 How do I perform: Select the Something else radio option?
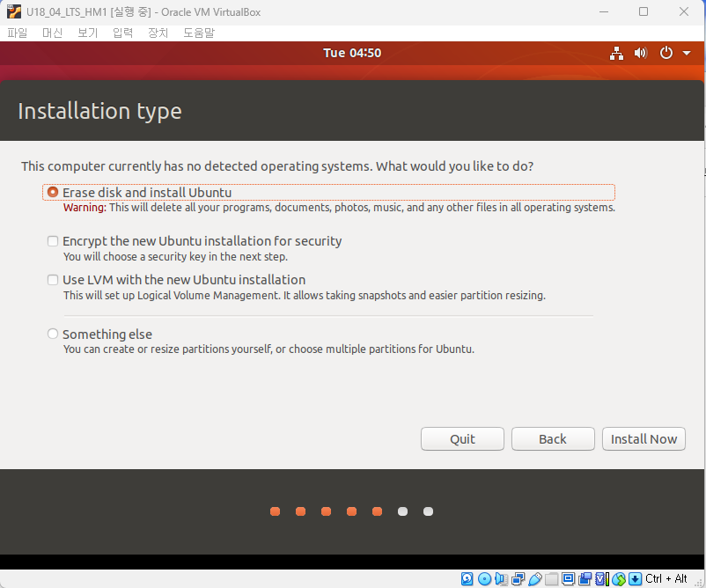pos(53,334)
